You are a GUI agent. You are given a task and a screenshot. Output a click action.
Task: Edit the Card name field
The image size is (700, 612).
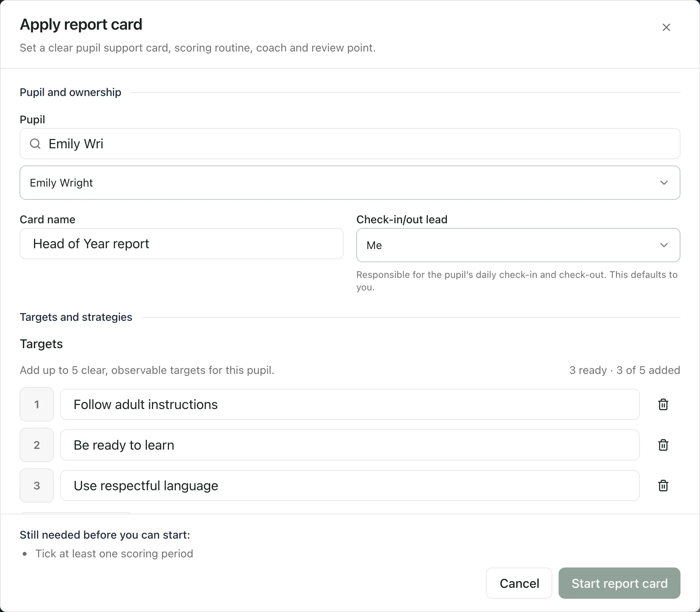[182, 244]
